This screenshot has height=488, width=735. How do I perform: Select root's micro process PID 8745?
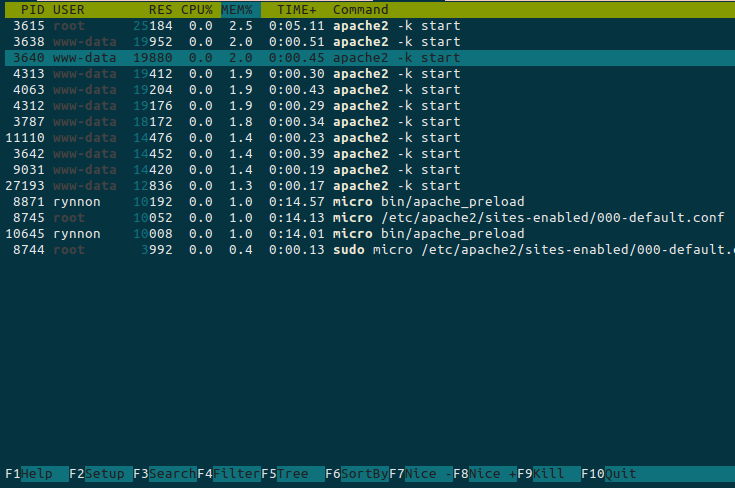coord(370,218)
